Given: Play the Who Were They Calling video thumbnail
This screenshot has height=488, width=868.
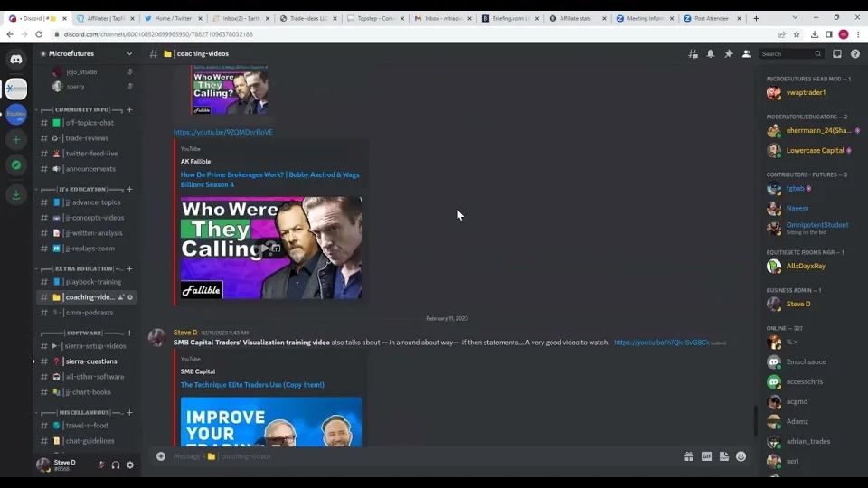Looking at the screenshot, I should pos(270,248).
